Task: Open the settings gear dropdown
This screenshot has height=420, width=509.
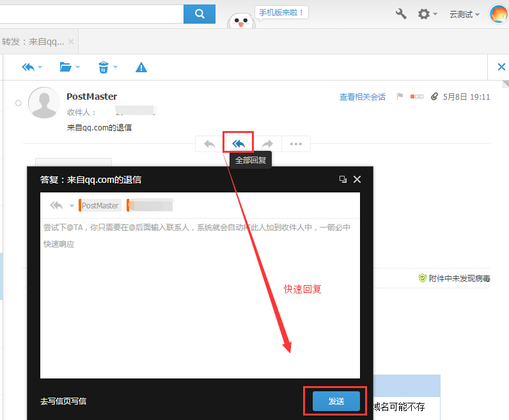Action: pyautogui.click(x=427, y=13)
